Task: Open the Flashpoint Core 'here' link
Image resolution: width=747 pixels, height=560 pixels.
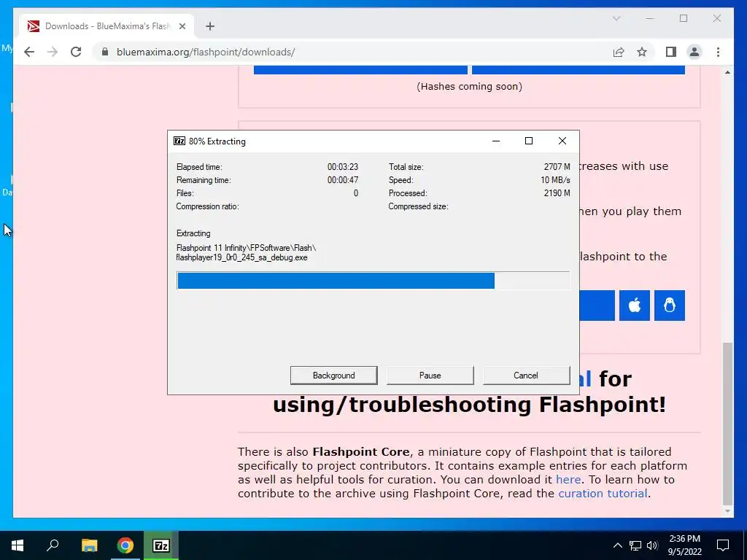Action: pyautogui.click(x=568, y=480)
